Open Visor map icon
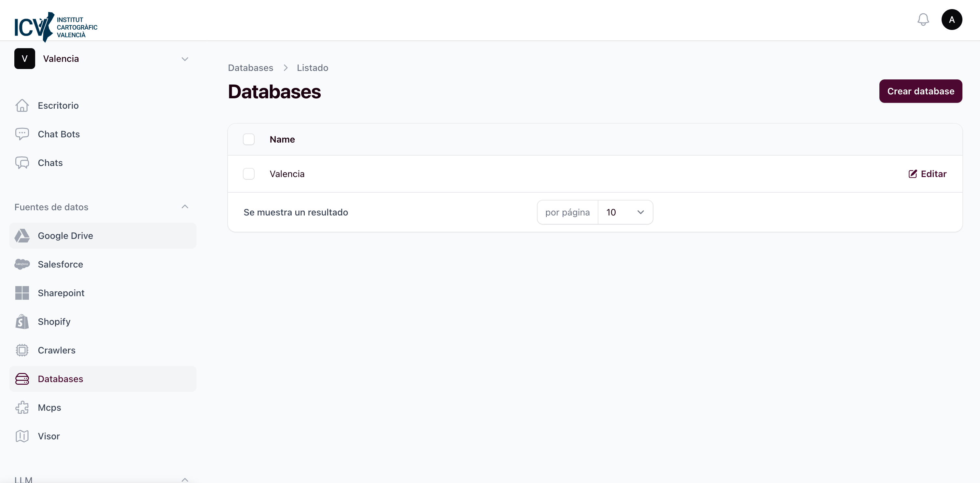980x483 pixels. (22, 436)
